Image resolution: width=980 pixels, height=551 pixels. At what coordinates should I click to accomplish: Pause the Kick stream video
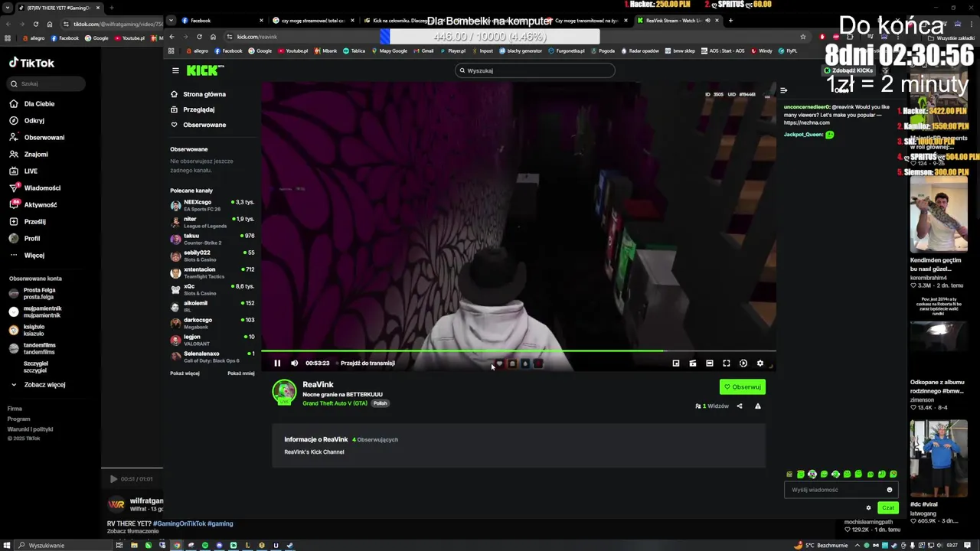(277, 364)
